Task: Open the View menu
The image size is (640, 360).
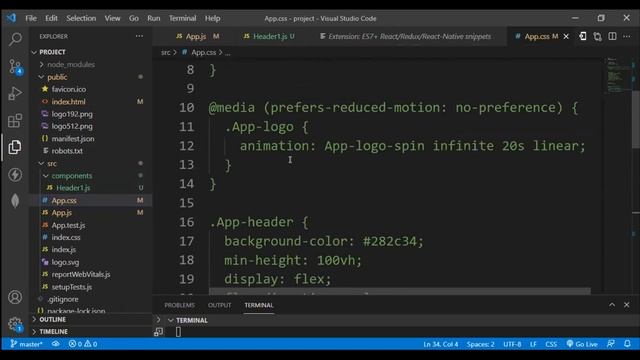Action: [x=112, y=18]
